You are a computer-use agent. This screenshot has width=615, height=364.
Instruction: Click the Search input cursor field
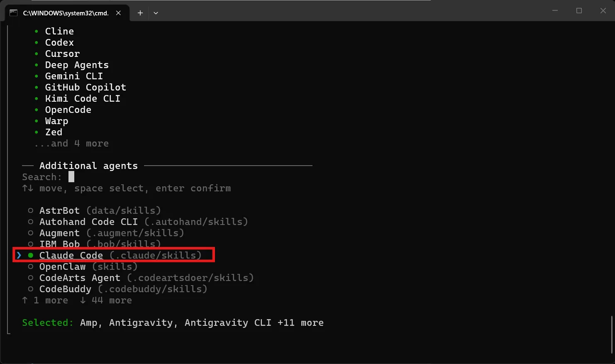[x=71, y=177]
